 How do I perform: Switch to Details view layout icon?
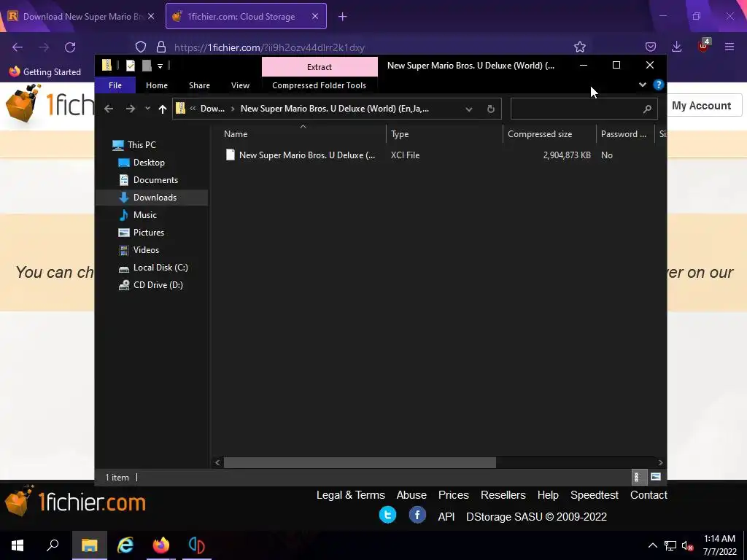tap(638, 477)
